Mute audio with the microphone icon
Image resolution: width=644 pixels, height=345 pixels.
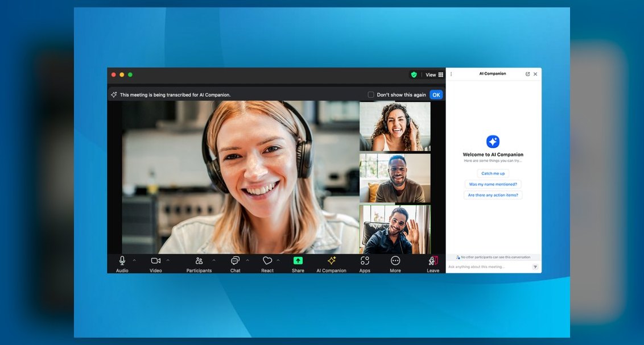tap(122, 260)
